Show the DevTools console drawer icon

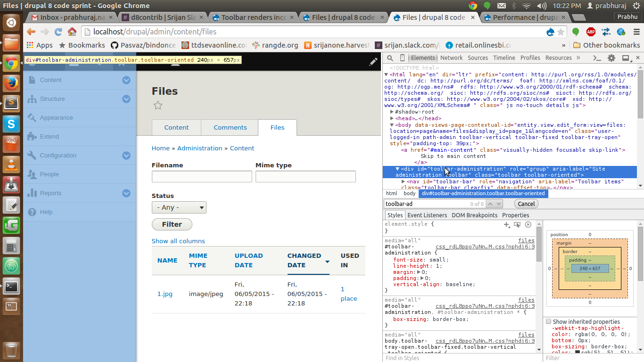597,58
